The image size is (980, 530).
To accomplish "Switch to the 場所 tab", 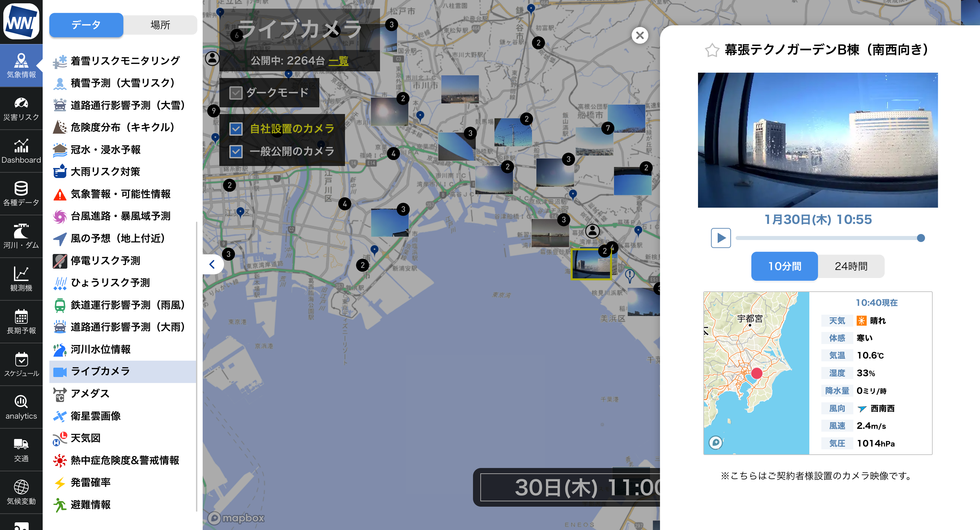I will (x=160, y=25).
